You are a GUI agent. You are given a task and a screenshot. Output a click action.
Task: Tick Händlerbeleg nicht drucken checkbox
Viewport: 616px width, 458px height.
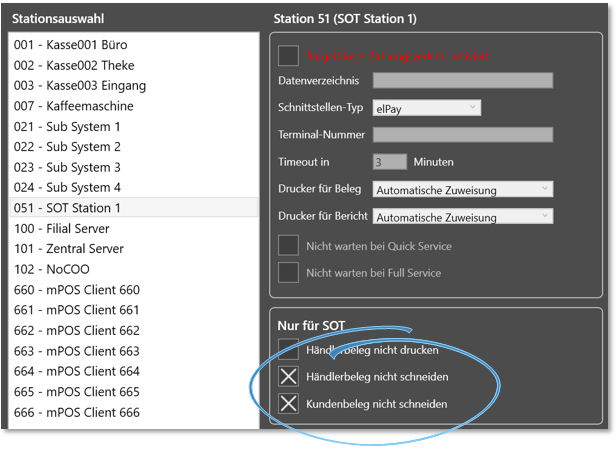[x=288, y=349]
